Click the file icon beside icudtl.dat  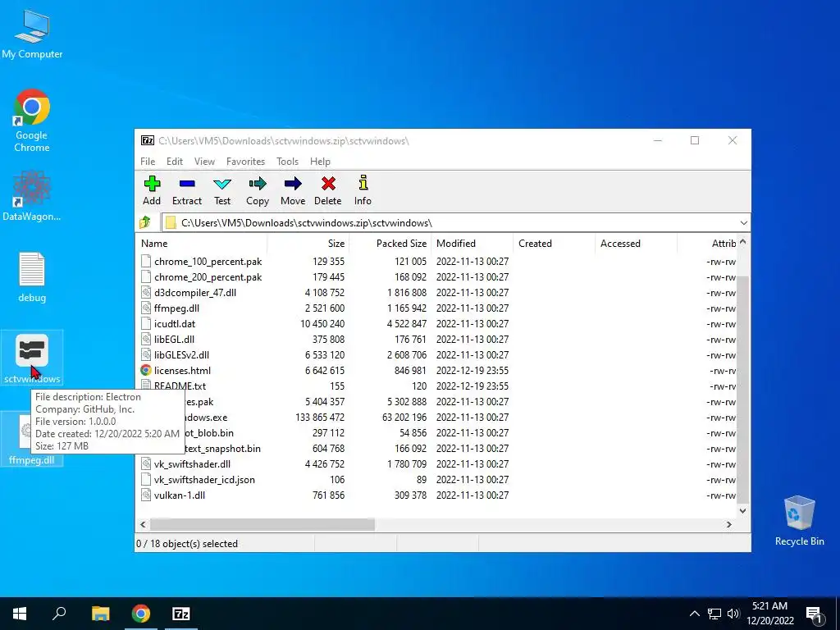146,323
